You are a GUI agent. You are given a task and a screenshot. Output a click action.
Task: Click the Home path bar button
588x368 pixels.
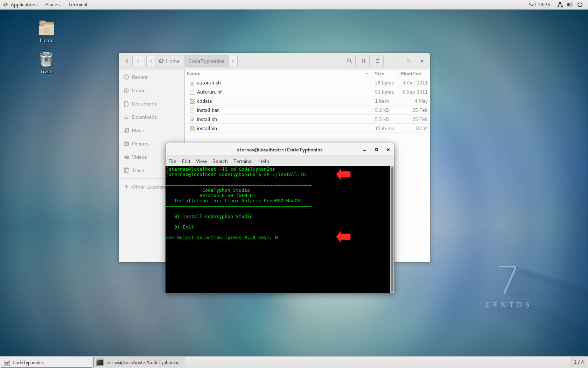point(169,61)
